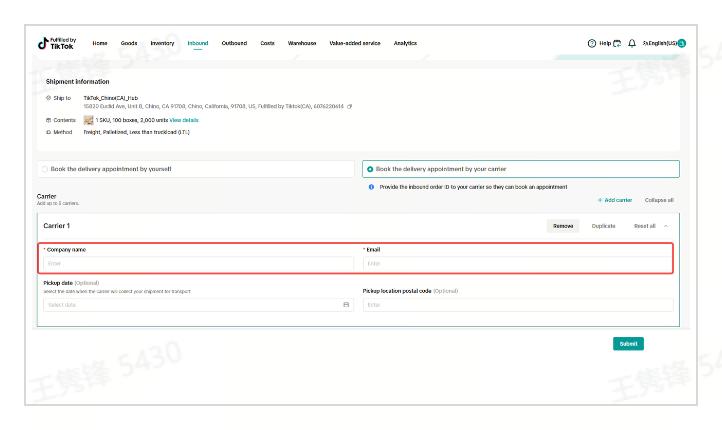Click the Freight, Palletized, LTL method text
Image resolution: width=722 pixels, height=430 pixels.
[136, 132]
